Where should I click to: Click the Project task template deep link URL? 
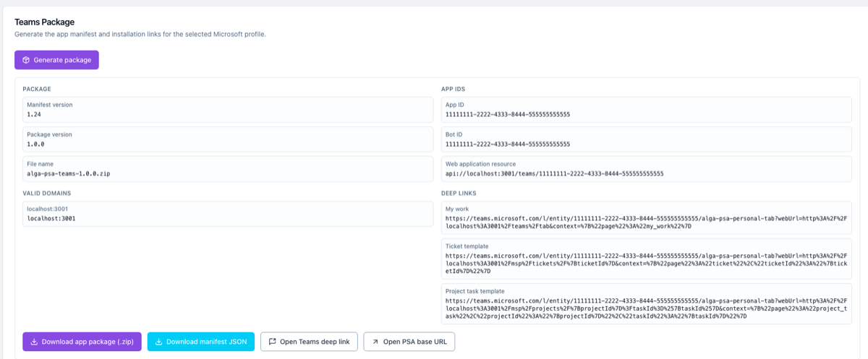645,308
